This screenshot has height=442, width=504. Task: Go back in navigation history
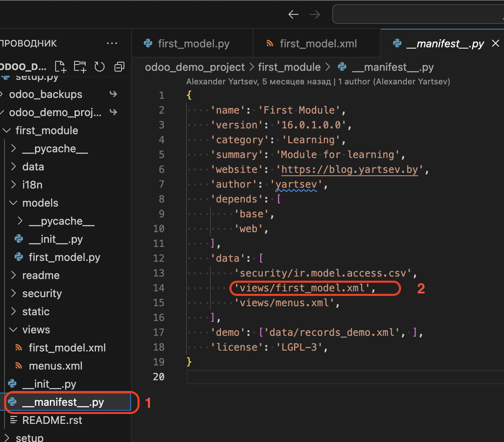tap(294, 15)
